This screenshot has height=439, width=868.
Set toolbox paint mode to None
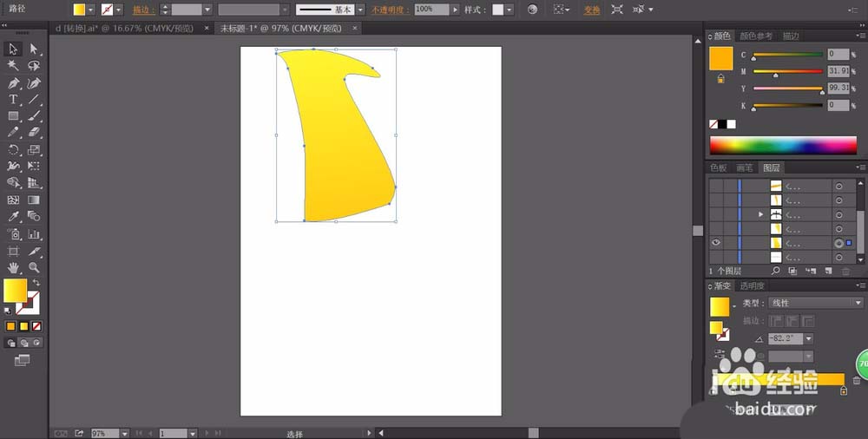[x=36, y=326]
